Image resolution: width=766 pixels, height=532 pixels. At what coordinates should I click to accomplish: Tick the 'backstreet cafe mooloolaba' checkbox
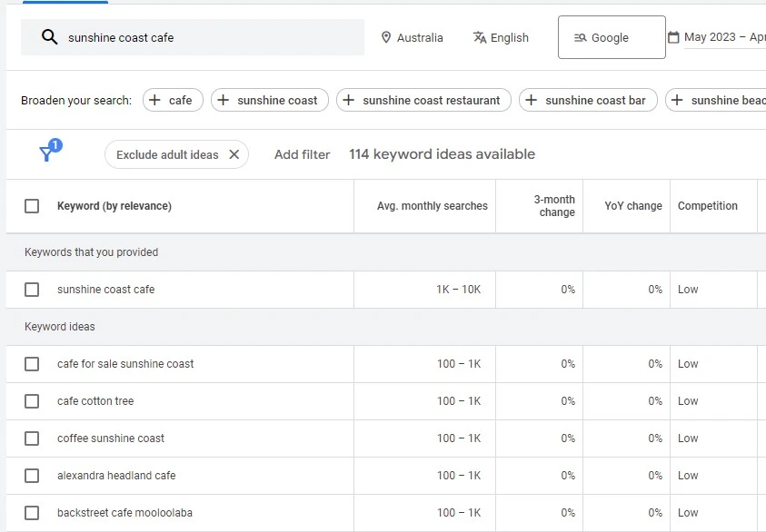(x=32, y=513)
